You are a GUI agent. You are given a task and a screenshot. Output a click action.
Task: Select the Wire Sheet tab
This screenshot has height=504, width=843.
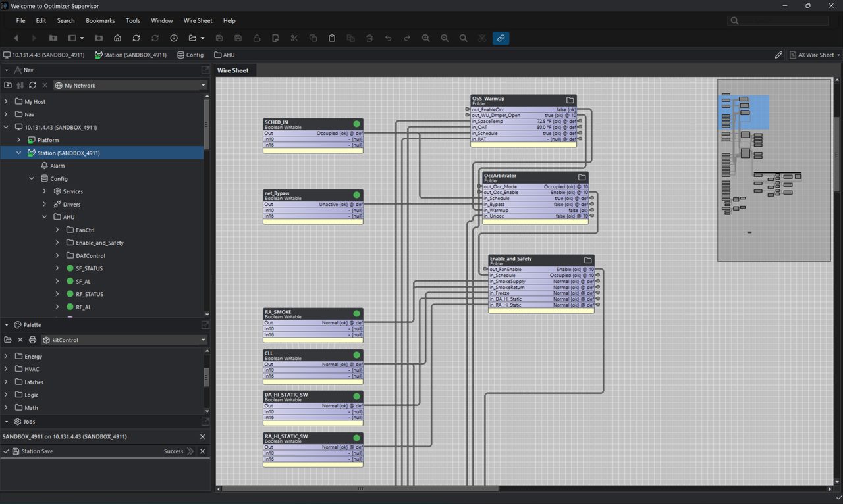(x=233, y=70)
